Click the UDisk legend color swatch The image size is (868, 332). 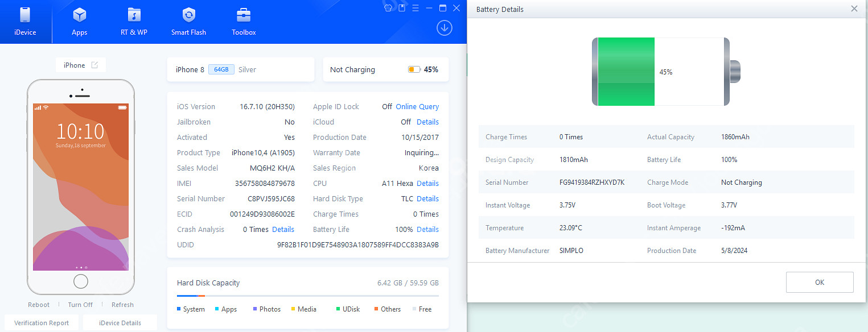tap(338, 309)
